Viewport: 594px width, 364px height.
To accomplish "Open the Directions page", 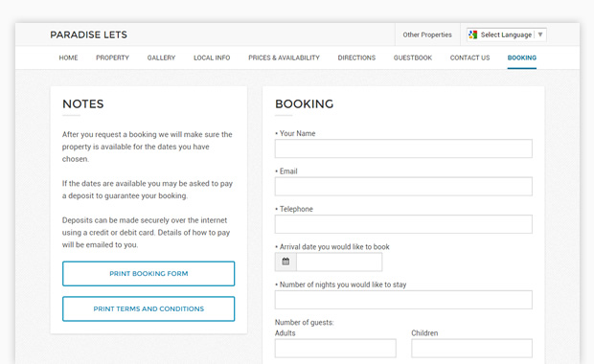I will click(x=356, y=57).
